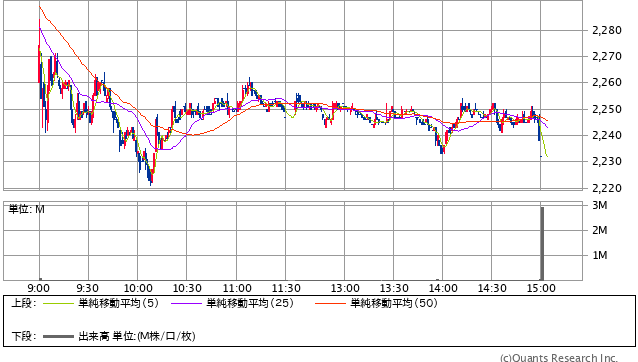Click the 2,240 price axis label
The width and height of the screenshot is (638, 362).
point(607,135)
